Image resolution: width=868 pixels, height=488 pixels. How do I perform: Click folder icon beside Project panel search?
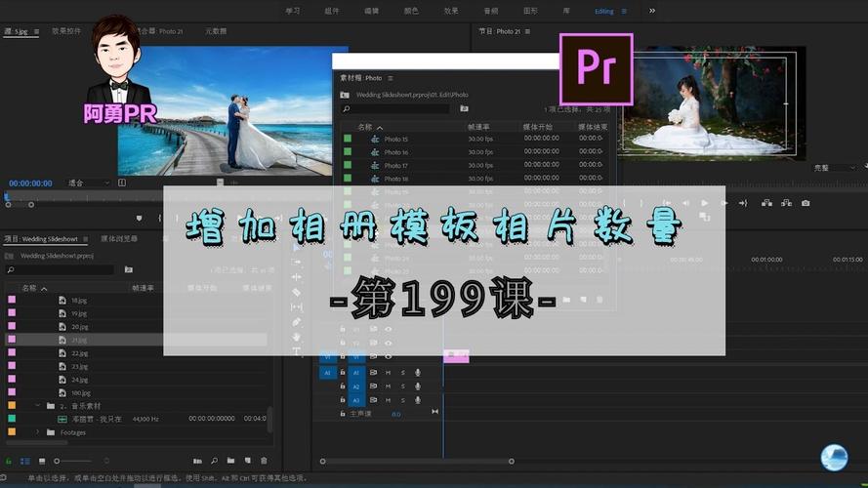pos(129,269)
